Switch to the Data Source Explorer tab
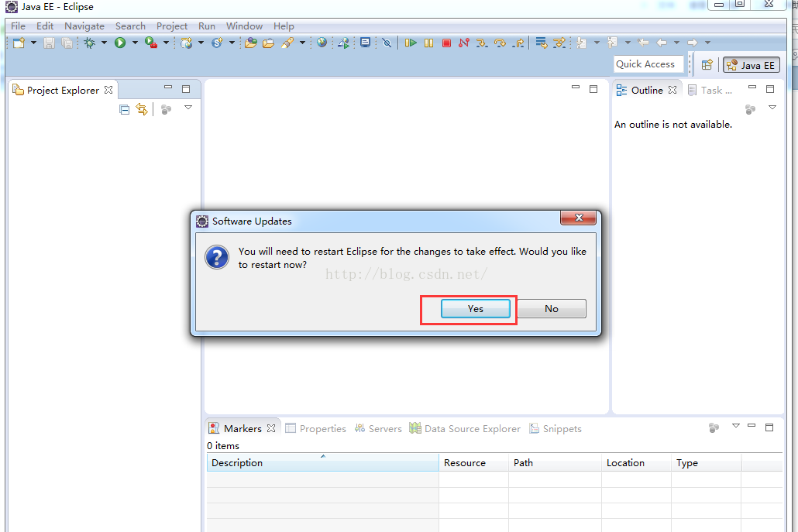The height and width of the screenshot is (532, 798). (x=465, y=429)
